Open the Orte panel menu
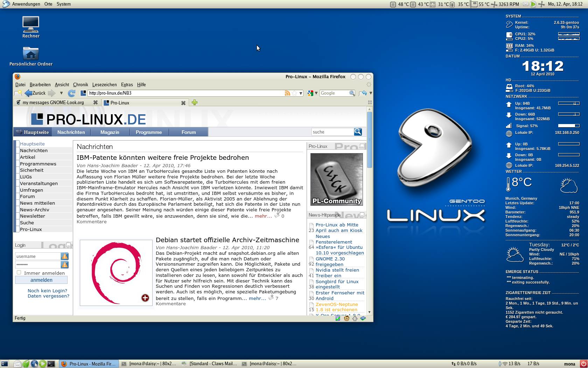 48,4
